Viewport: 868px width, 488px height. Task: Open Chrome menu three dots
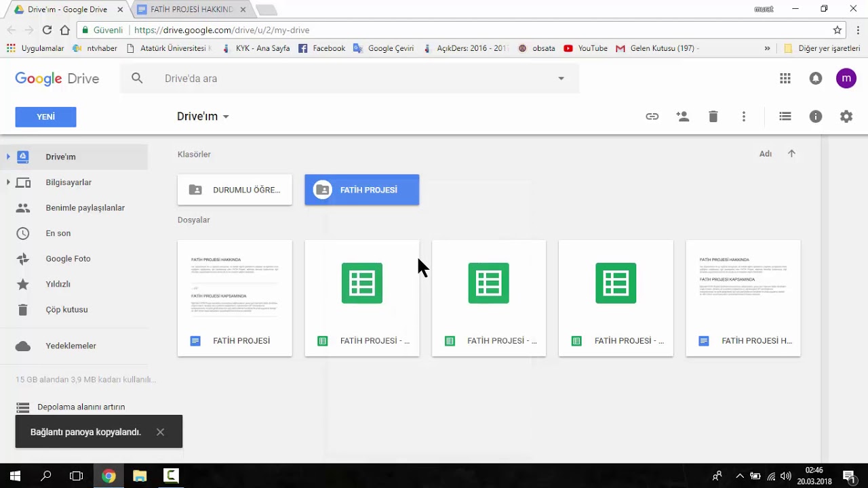pos(858,30)
